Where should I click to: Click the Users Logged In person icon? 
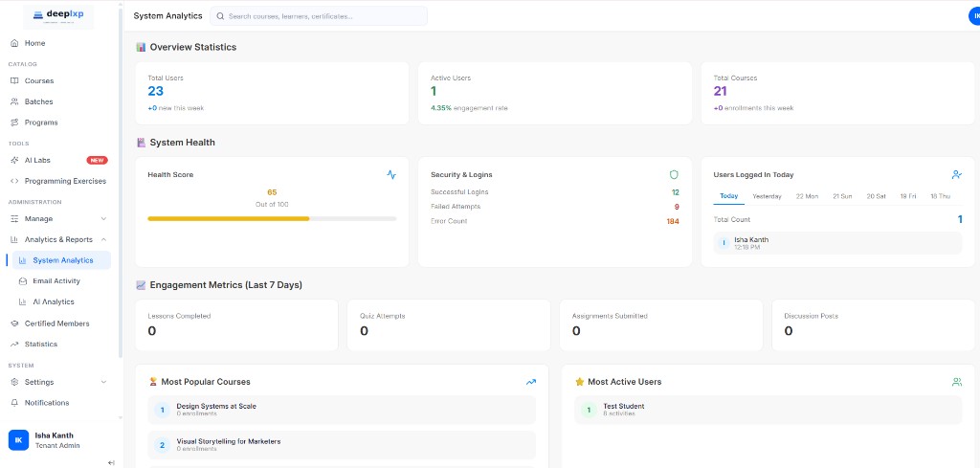(957, 175)
